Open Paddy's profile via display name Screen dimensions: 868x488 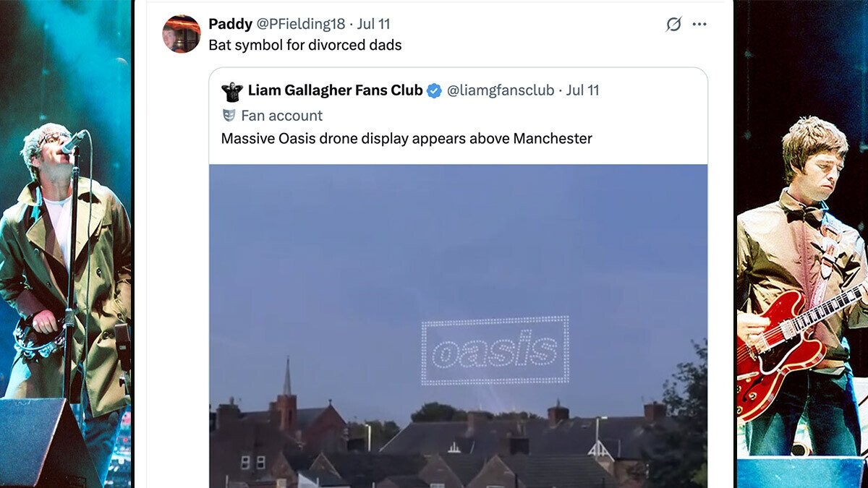point(230,24)
